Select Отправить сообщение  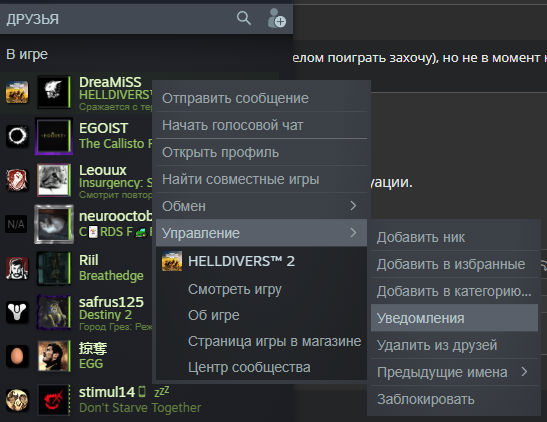click(261, 98)
